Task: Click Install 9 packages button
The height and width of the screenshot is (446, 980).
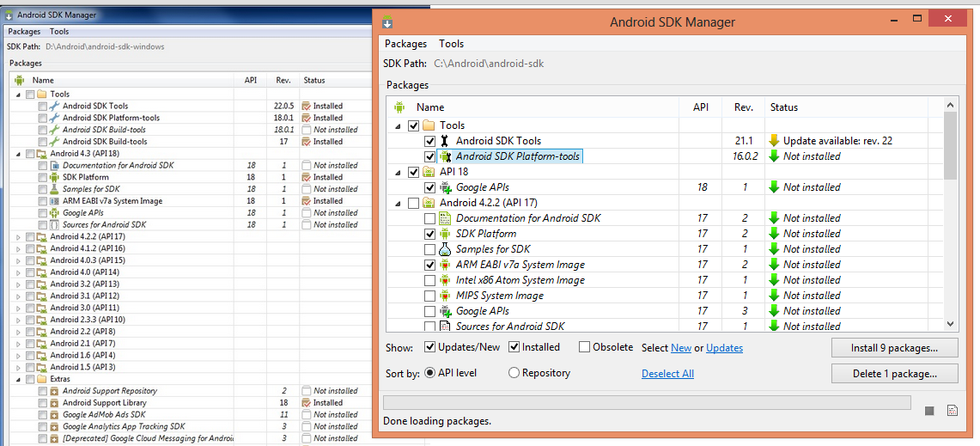Action: [x=894, y=348]
